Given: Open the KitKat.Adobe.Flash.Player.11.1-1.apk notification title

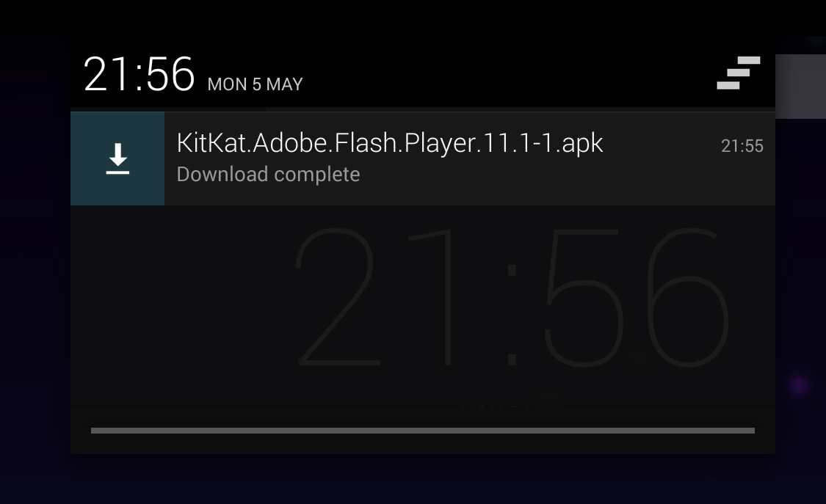Looking at the screenshot, I should pyautogui.click(x=389, y=143).
